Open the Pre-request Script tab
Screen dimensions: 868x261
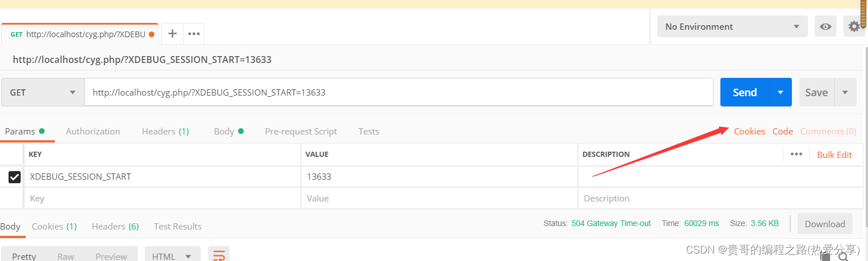click(x=300, y=132)
